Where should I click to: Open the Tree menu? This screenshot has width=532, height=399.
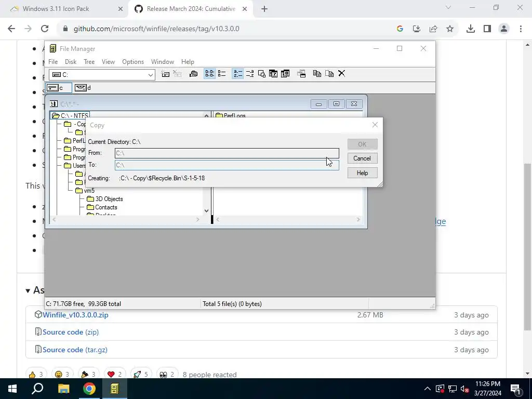pos(89,62)
